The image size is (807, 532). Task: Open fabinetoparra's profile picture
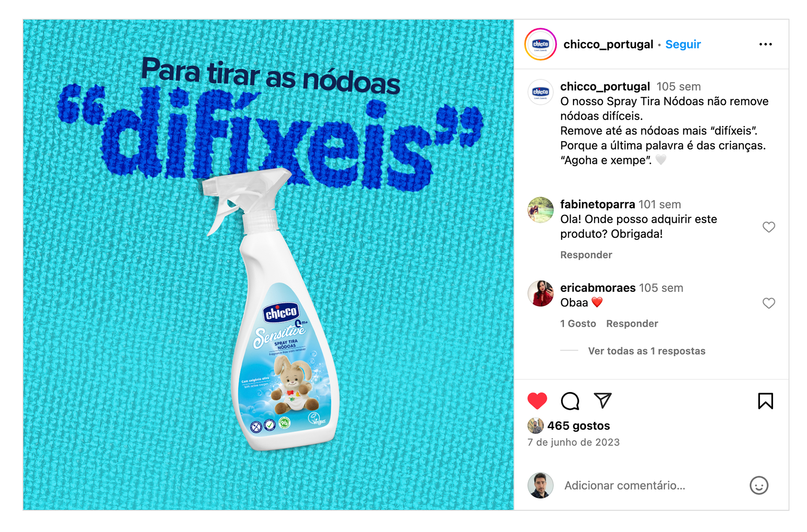[x=541, y=210]
